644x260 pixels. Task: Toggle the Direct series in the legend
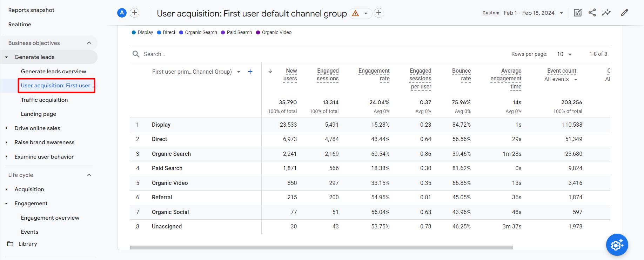pyautogui.click(x=166, y=32)
